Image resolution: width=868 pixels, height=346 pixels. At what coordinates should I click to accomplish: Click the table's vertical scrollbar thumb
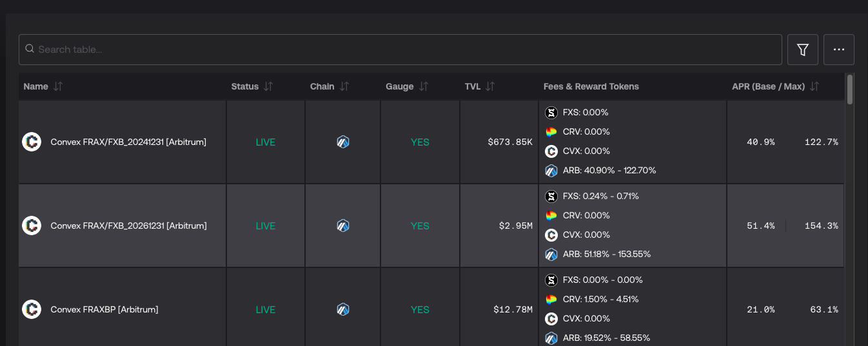click(850, 89)
